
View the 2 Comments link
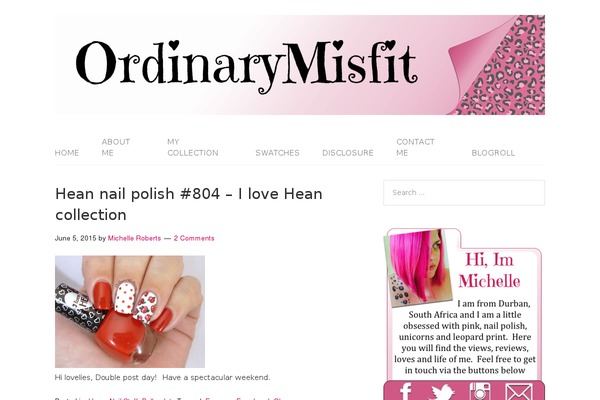pos(194,238)
